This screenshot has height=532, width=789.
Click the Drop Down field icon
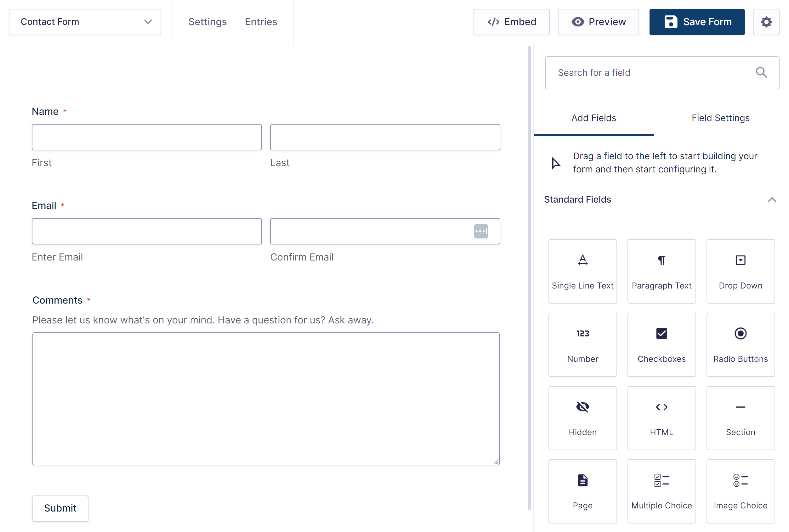coord(740,260)
